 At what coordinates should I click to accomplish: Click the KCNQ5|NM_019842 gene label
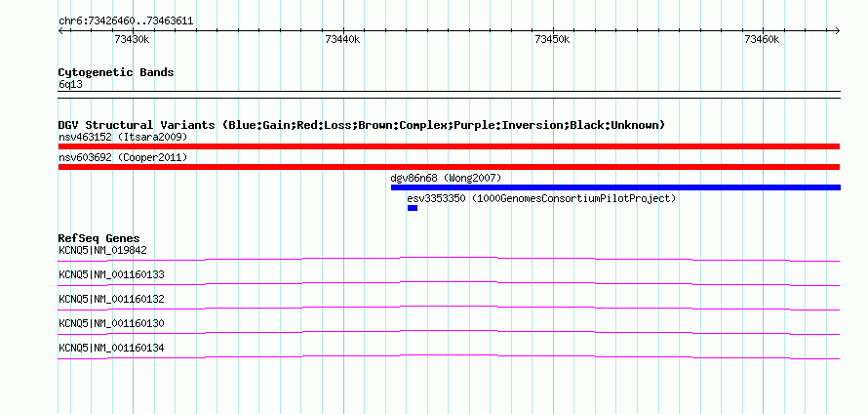coord(102,250)
